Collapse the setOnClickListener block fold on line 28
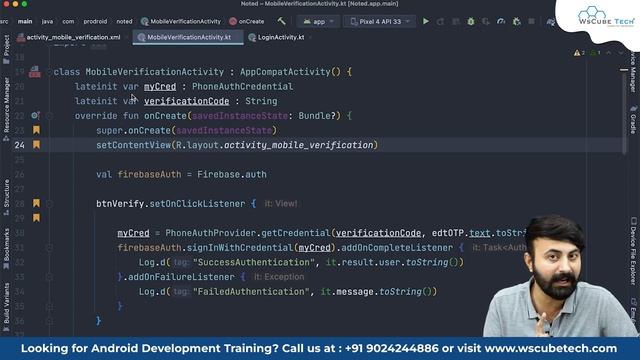Viewport: 640px width, 360px height. point(49,203)
